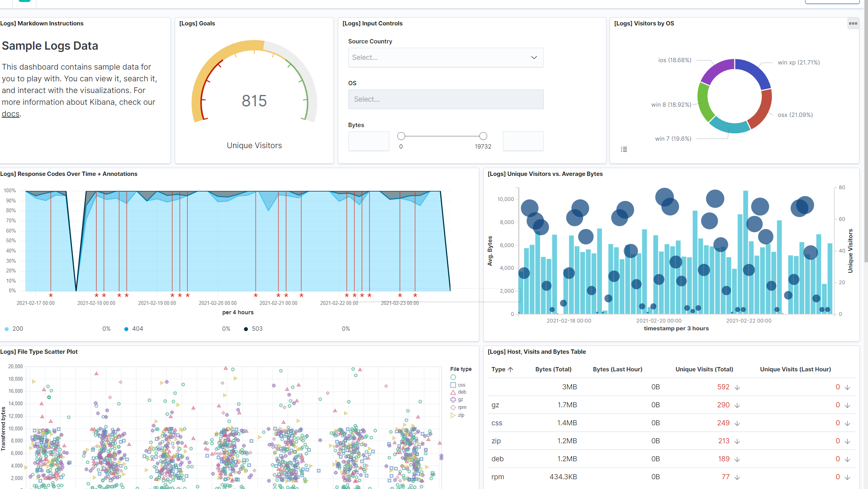This screenshot has height=489, width=868.
Task: Open Visitors by OS panel options menu
Action: pos(853,23)
